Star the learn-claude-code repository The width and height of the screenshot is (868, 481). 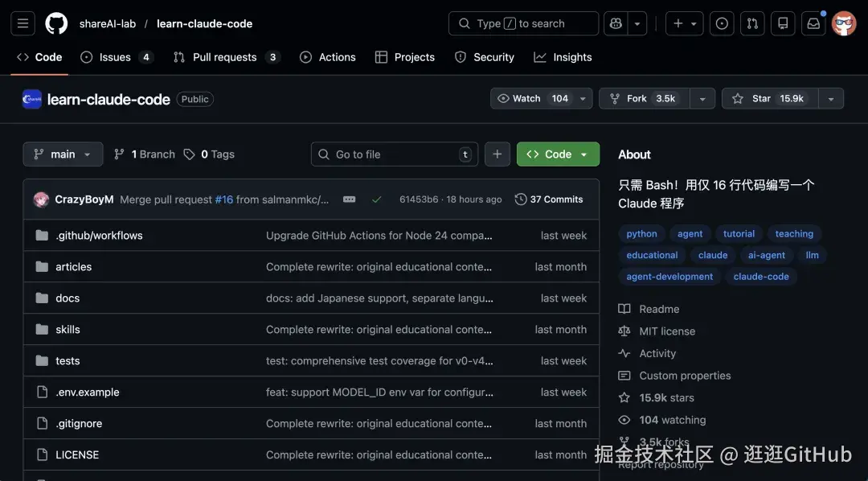(769, 98)
